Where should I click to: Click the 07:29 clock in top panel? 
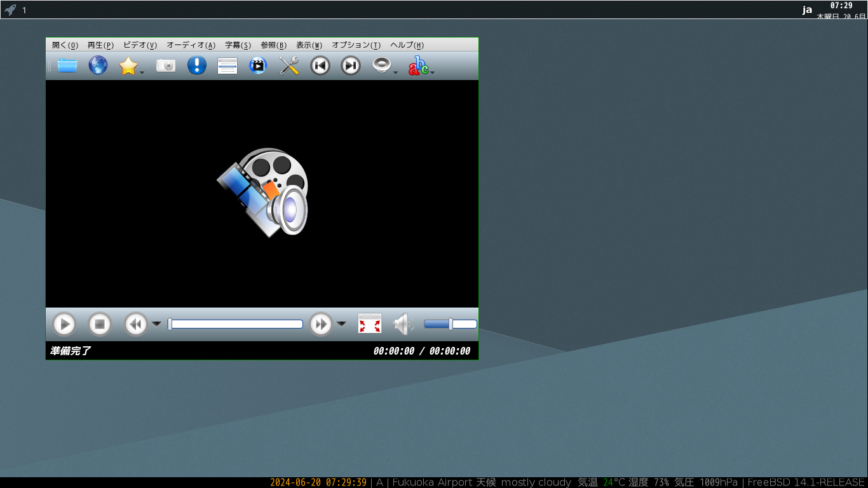tap(841, 5)
